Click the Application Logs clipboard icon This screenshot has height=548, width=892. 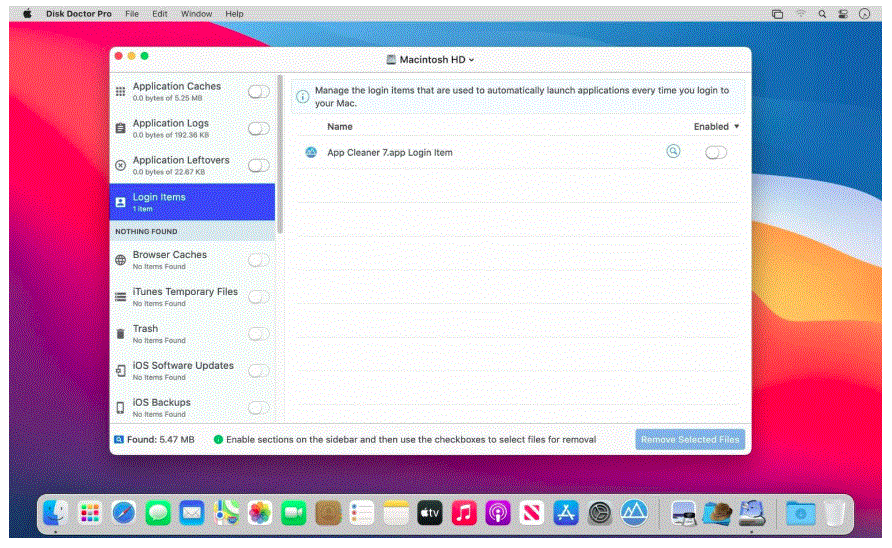[121, 129]
